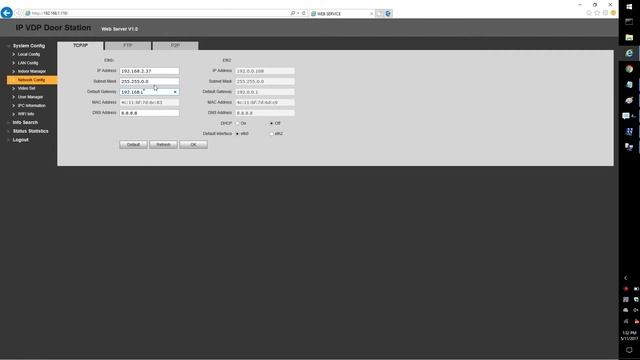This screenshot has width=640, height=360.
Task: Select Network Config sidebar item
Action: point(32,80)
